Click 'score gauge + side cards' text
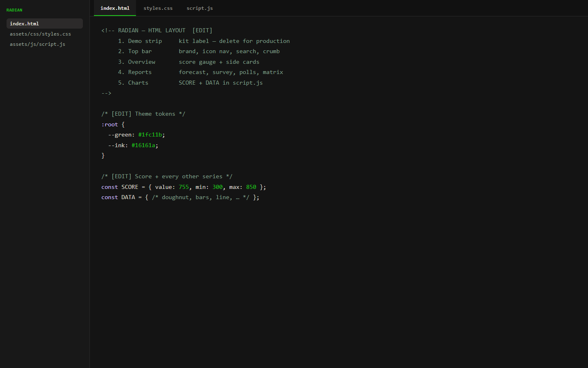The height and width of the screenshot is (368, 588). [219, 62]
